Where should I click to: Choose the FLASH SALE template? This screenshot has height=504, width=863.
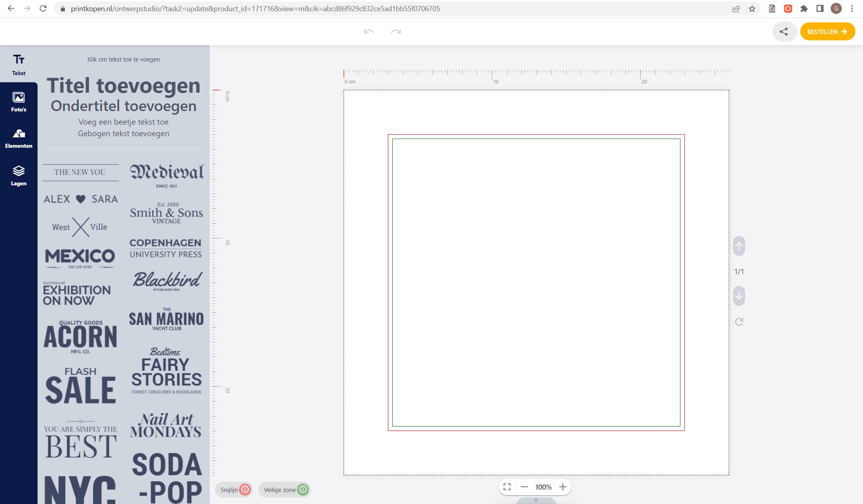80,385
